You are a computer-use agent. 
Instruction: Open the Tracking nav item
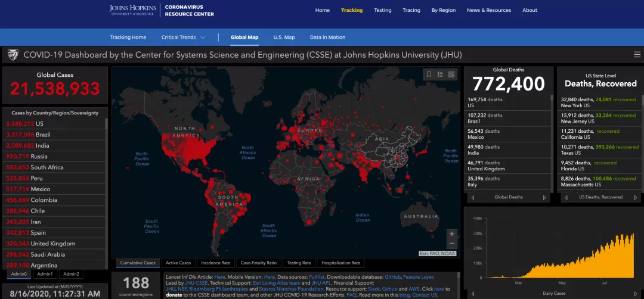tap(352, 10)
